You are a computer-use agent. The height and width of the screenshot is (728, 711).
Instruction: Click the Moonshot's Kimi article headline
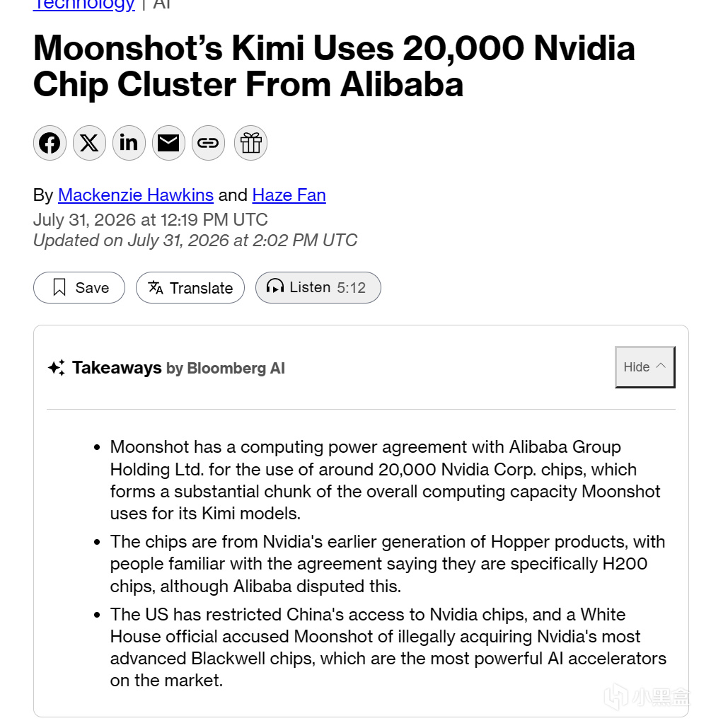334,66
